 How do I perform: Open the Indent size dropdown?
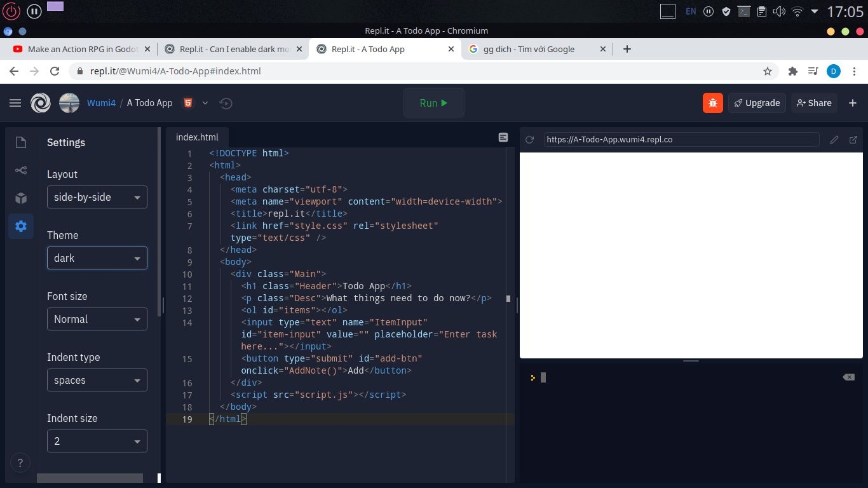pos(97,440)
